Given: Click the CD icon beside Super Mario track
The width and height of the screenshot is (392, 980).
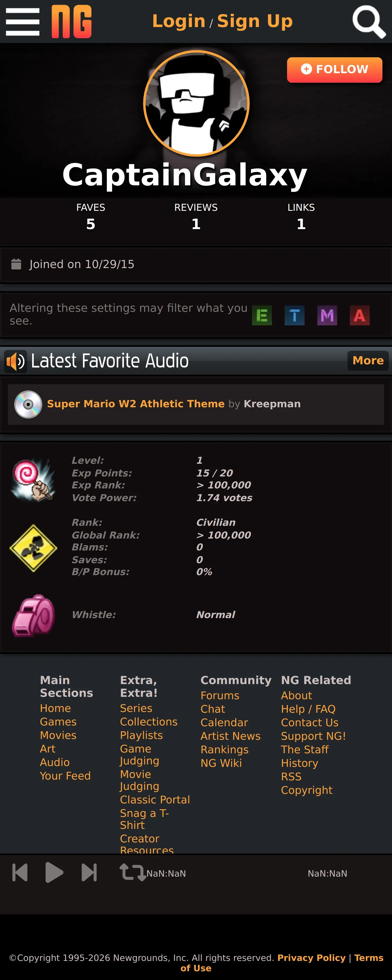Looking at the screenshot, I should [x=28, y=404].
